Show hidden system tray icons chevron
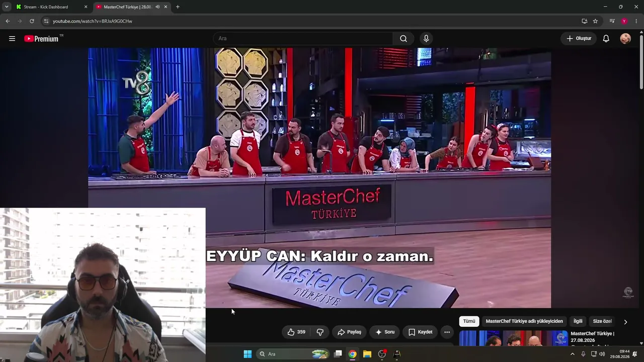This screenshot has height=362, width=644. point(572,354)
